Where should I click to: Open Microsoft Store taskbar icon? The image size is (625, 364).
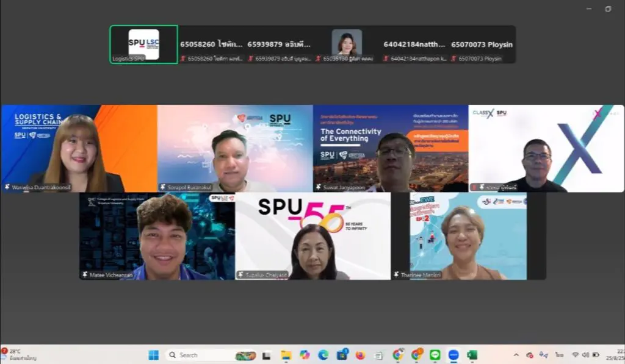pyautogui.click(x=342, y=354)
